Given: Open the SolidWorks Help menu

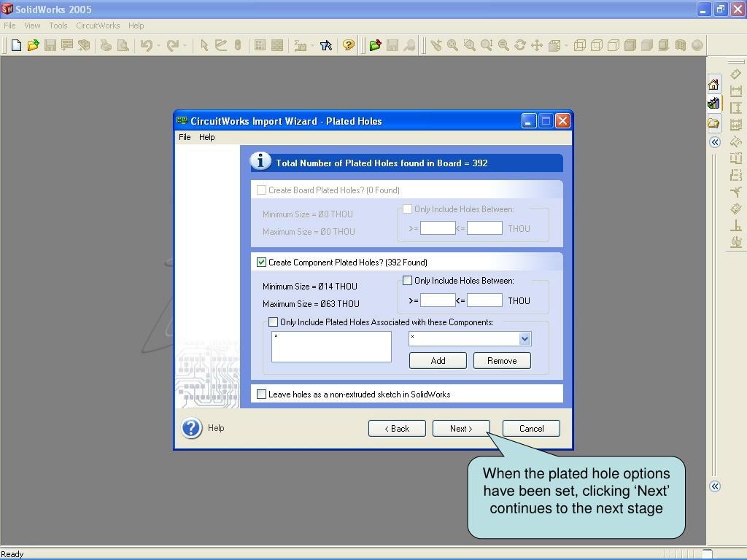Looking at the screenshot, I should click(x=136, y=26).
